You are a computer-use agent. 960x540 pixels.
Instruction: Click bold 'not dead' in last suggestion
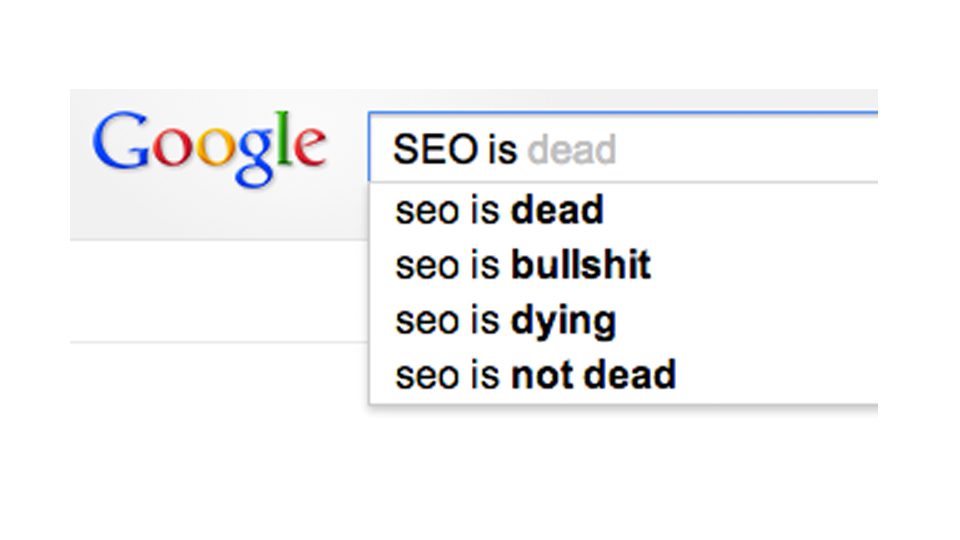click(x=593, y=375)
